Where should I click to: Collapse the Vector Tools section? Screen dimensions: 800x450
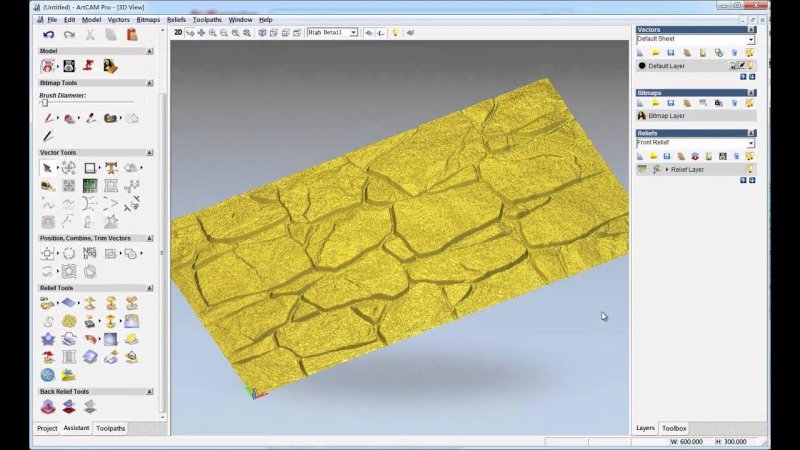(150, 153)
